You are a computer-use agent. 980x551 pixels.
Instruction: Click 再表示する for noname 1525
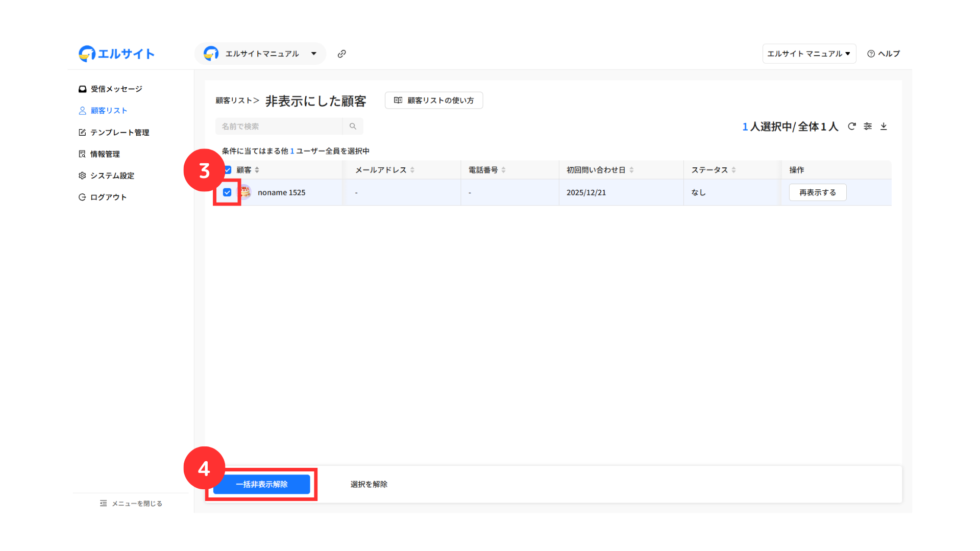pyautogui.click(x=817, y=192)
